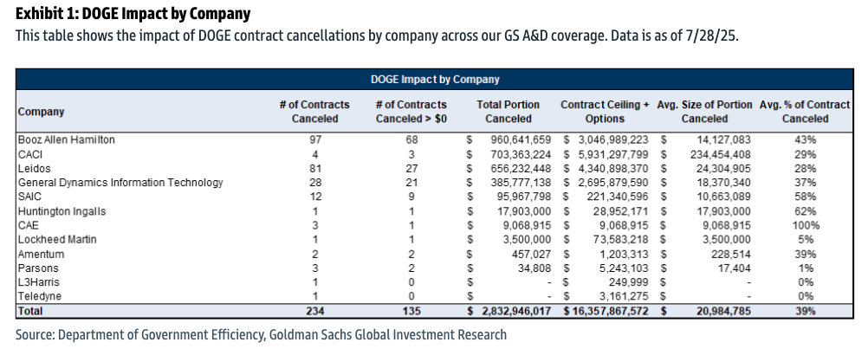Click the Parsons company name cell
This screenshot has width=868, height=349.
(38, 268)
